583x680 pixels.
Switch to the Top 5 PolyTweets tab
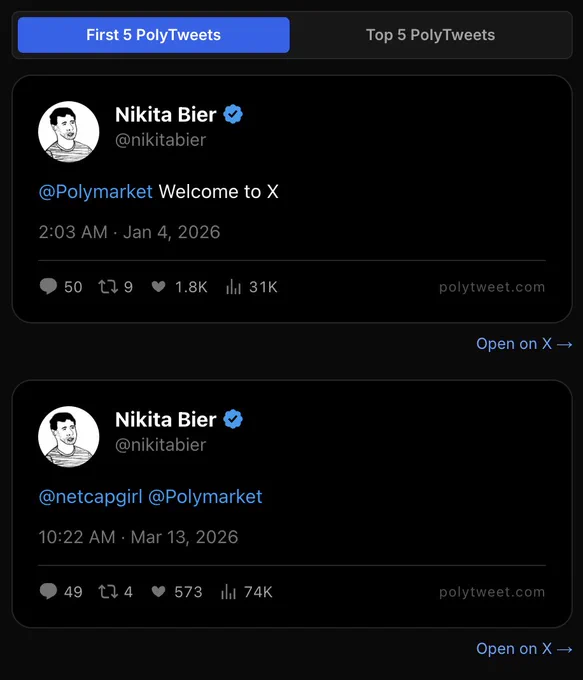[430, 35]
